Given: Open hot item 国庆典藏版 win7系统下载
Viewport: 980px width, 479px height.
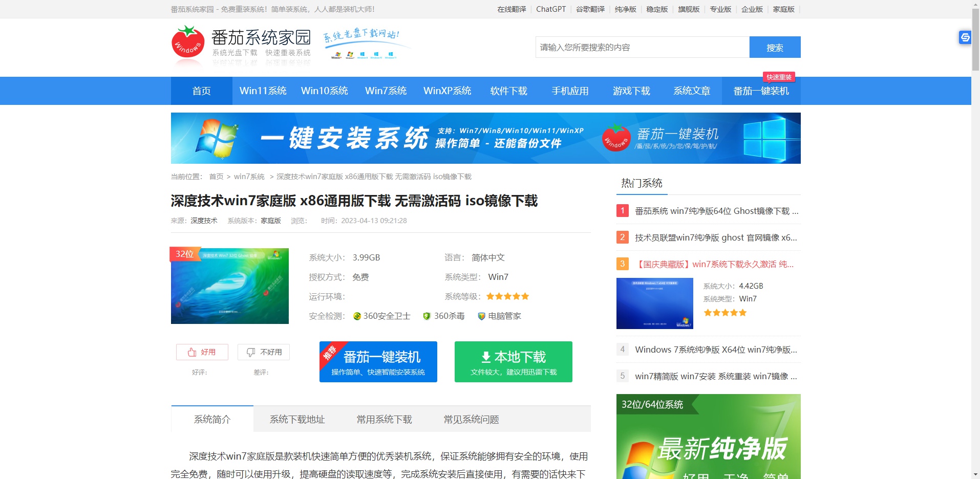Looking at the screenshot, I should (x=714, y=264).
